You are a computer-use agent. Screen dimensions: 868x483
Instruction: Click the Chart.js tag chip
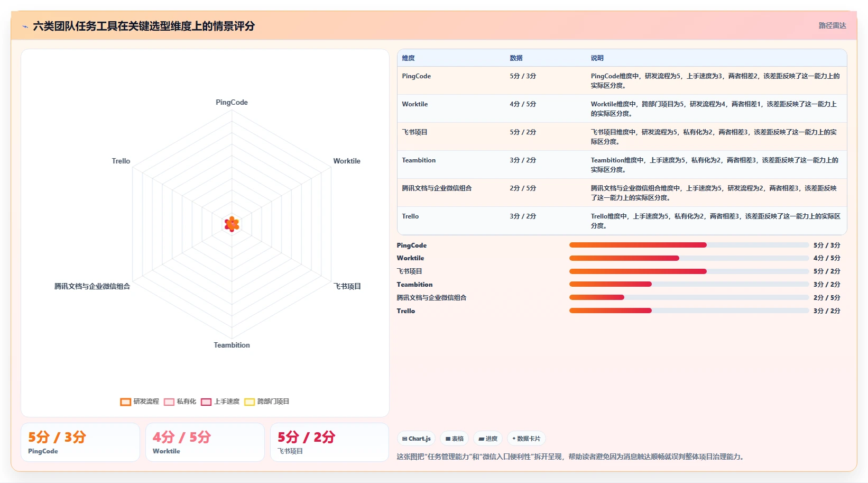point(417,439)
